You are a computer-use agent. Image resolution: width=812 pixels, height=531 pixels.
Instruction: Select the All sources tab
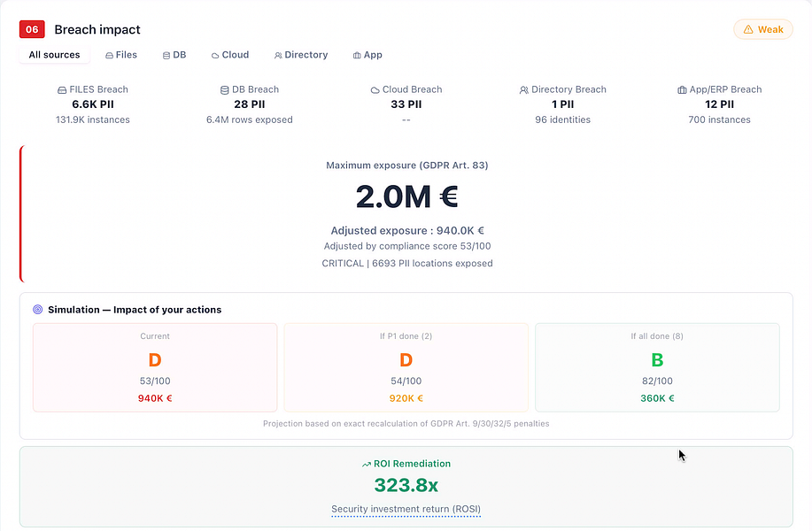pos(54,55)
